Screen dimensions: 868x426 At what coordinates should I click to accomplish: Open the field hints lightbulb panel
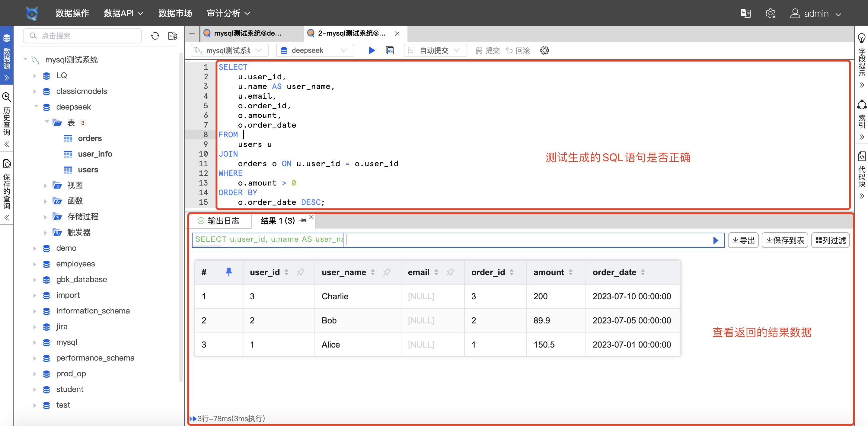tap(861, 38)
